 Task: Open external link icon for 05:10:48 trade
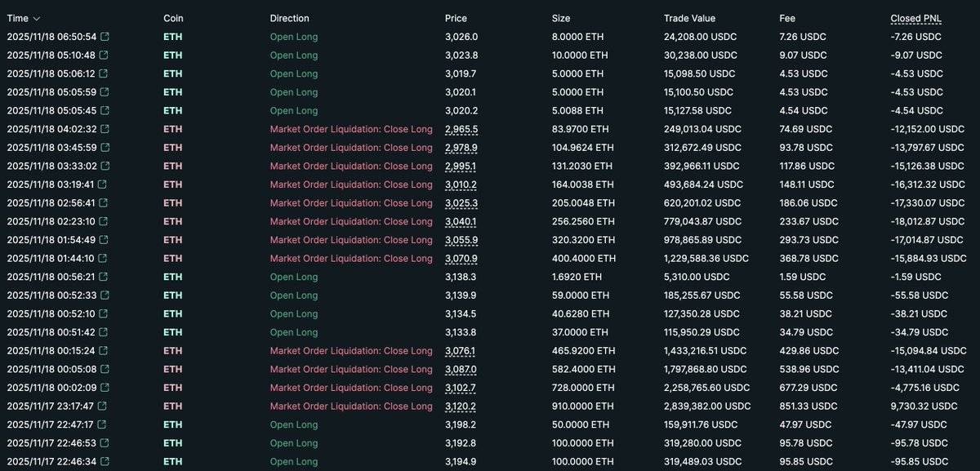click(x=103, y=56)
